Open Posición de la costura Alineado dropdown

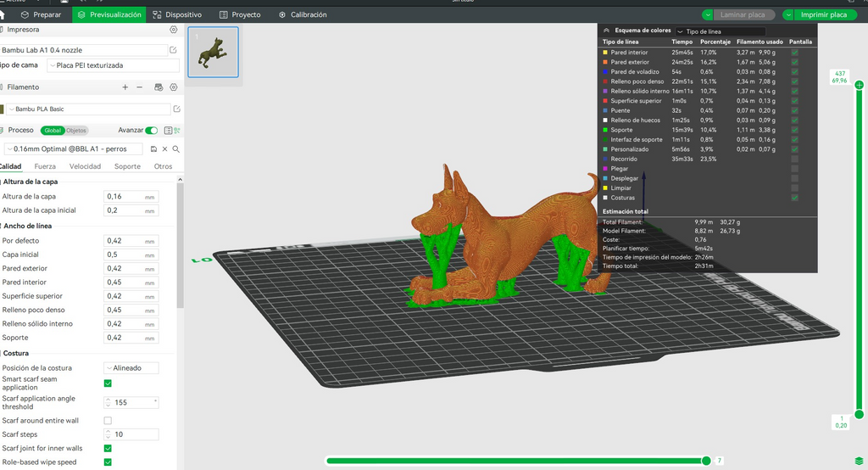point(131,368)
